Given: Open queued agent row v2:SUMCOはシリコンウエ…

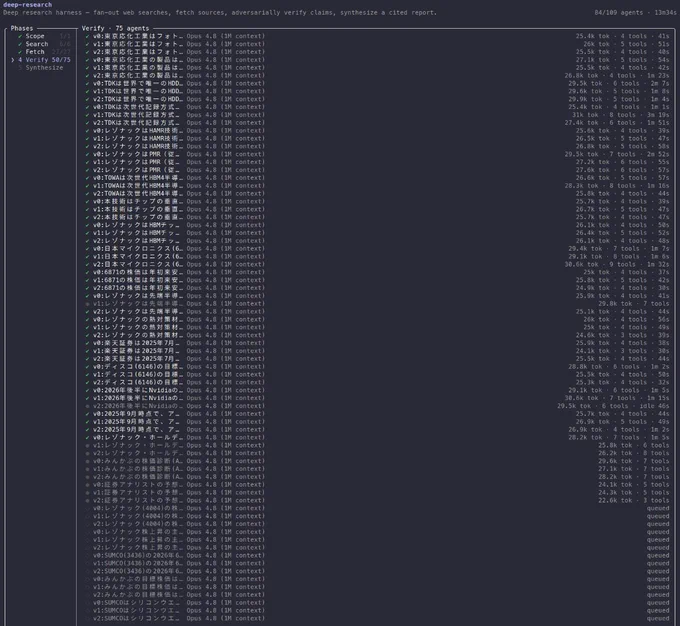Looking at the screenshot, I should (377, 618).
